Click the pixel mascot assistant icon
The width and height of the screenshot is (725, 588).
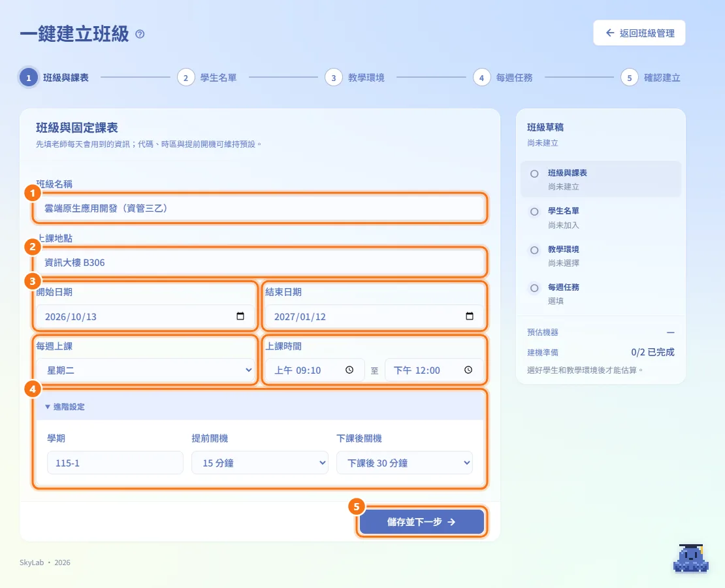tap(691, 559)
